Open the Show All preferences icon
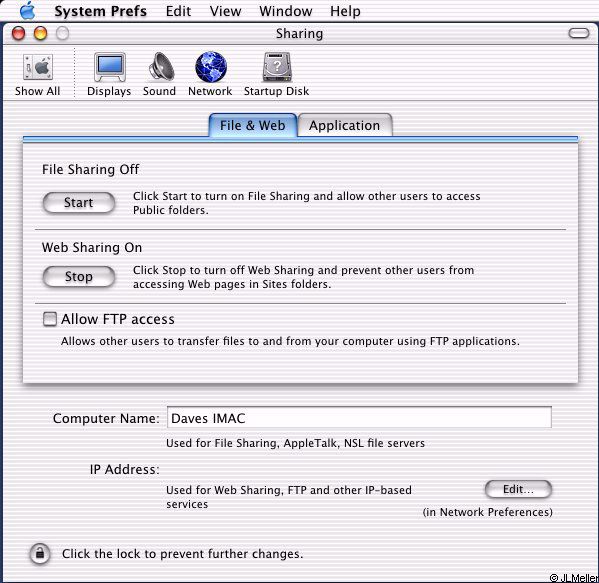 (37, 68)
